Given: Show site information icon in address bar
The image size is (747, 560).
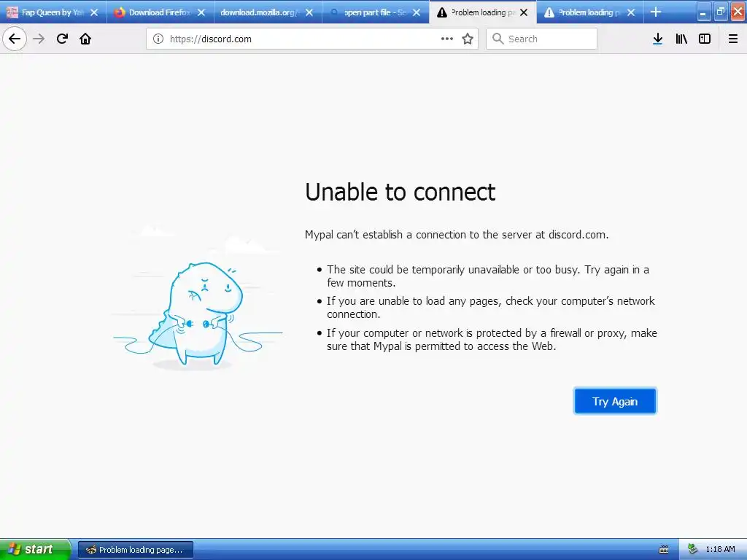Looking at the screenshot, I should click(x=158, y=39).
